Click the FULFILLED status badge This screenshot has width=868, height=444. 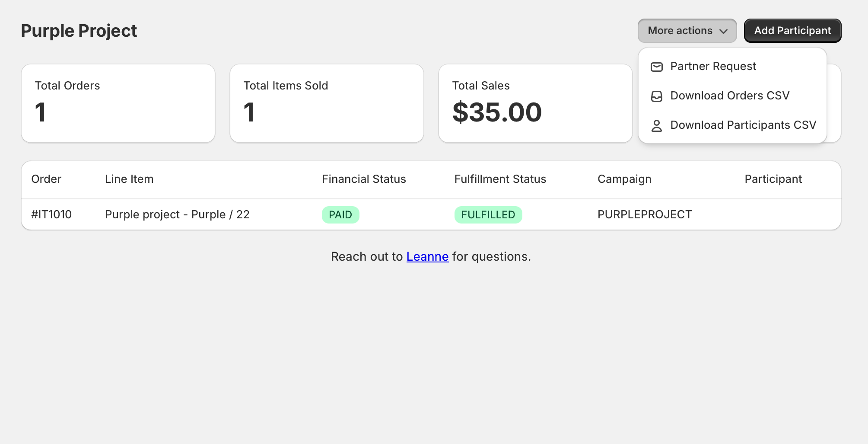[488, 214]
